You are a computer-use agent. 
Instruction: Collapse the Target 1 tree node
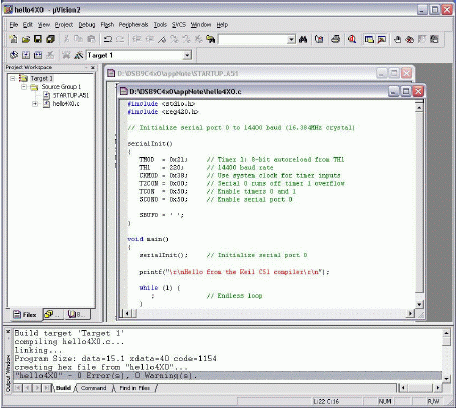tap(13, 79)
